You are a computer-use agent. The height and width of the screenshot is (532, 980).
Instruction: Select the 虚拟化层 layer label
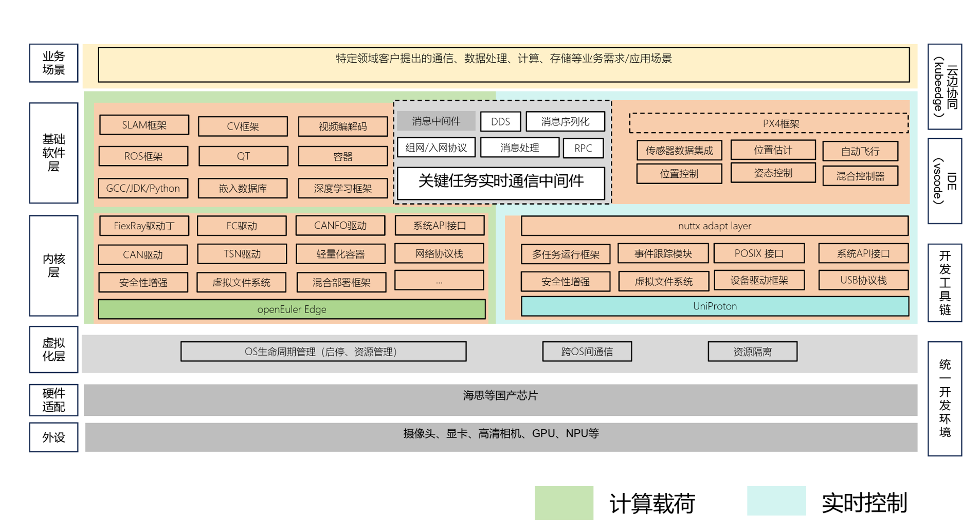[x=53, y=350]
